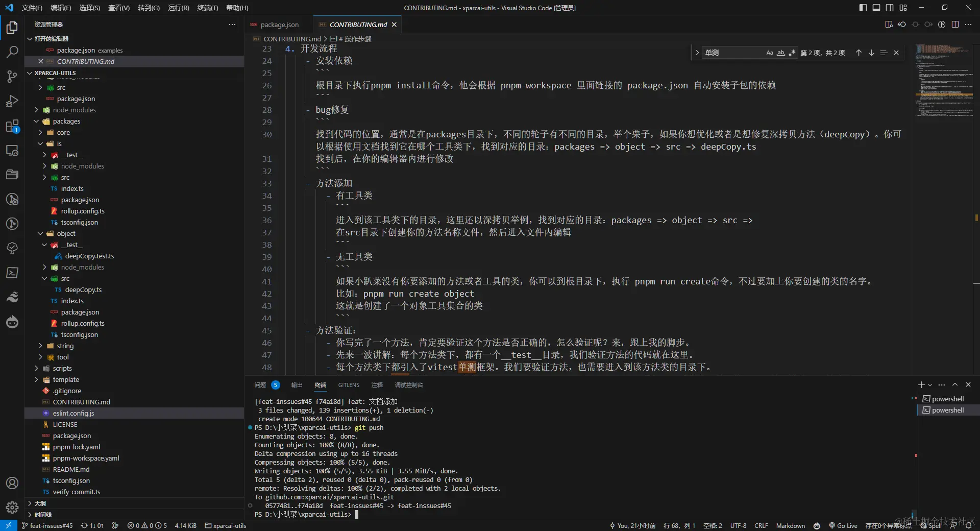Open Remote Explorer in activity bar

[12, 150]
